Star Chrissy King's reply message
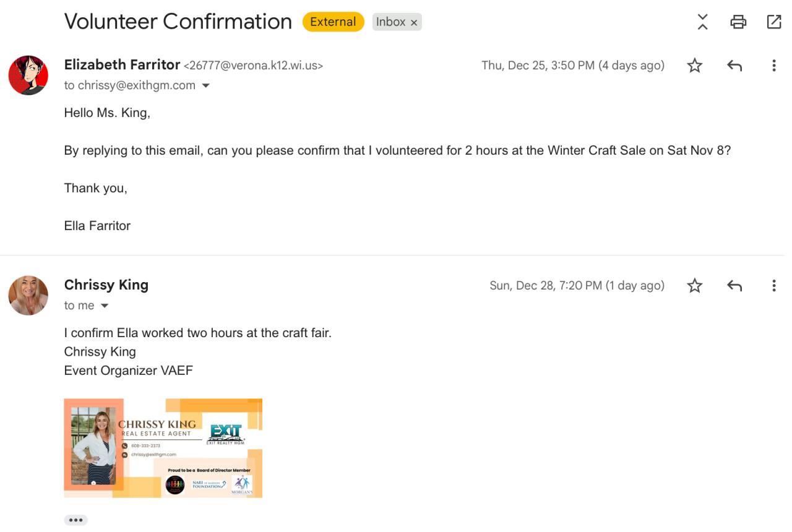792x532 pixels. pyautogui.click(x=695, y=286)
